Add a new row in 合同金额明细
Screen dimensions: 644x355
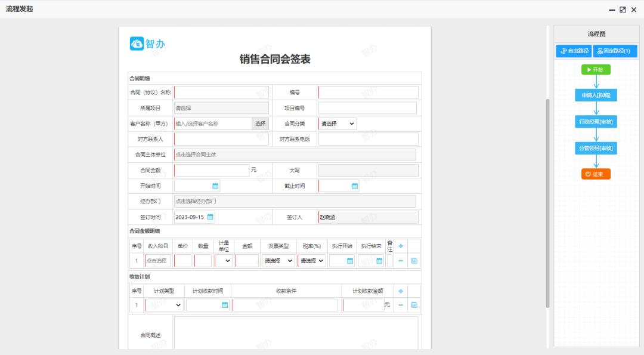click(x=401, y=246)
